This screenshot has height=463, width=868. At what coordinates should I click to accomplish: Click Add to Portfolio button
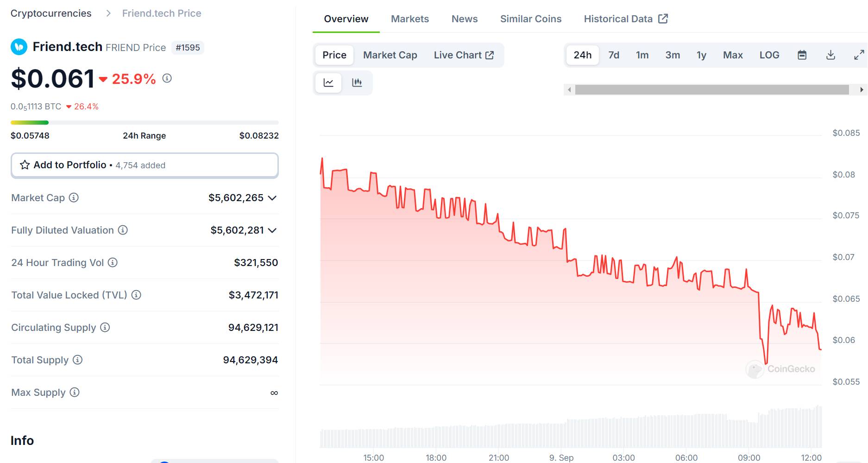click(x=145, y=165)
